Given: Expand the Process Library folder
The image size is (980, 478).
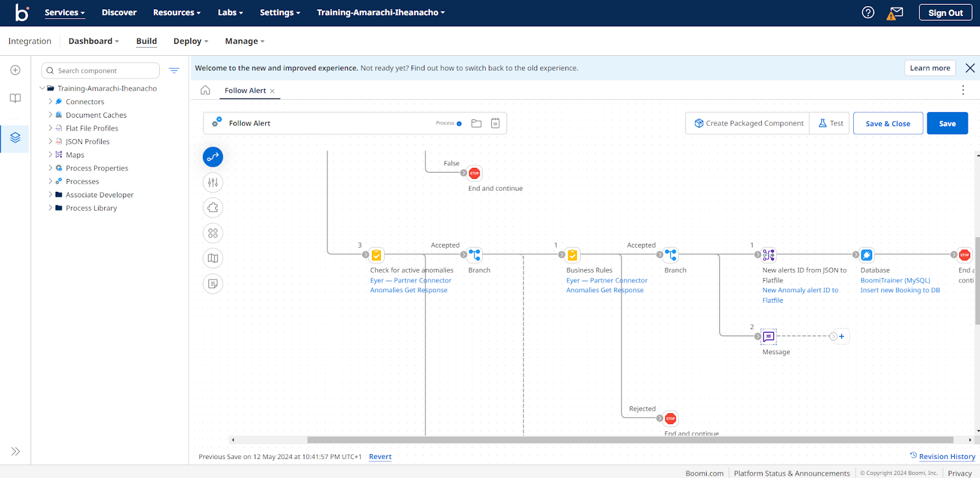Looking at the screenshot, I should point(50,208).
